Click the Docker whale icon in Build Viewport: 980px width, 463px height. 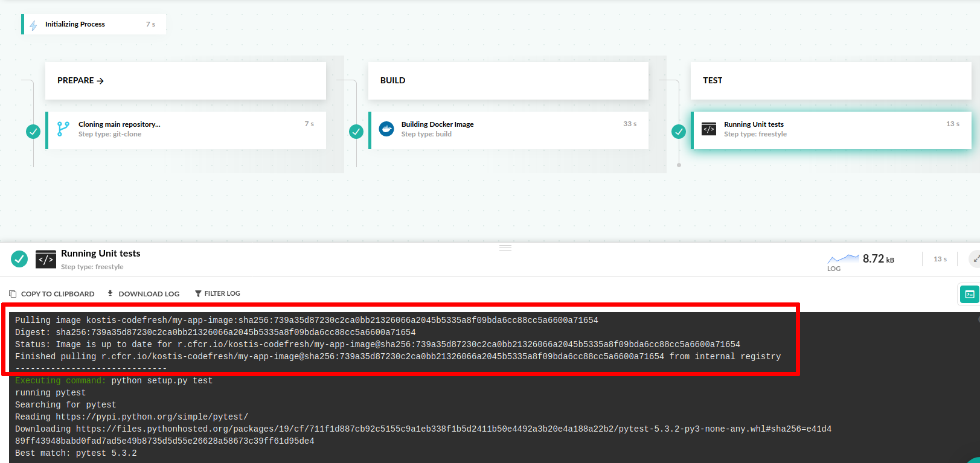[386, 129]
